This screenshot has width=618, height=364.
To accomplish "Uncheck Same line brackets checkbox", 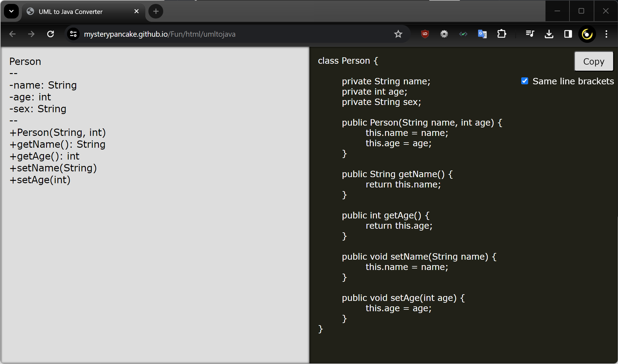I will point(525,81).
